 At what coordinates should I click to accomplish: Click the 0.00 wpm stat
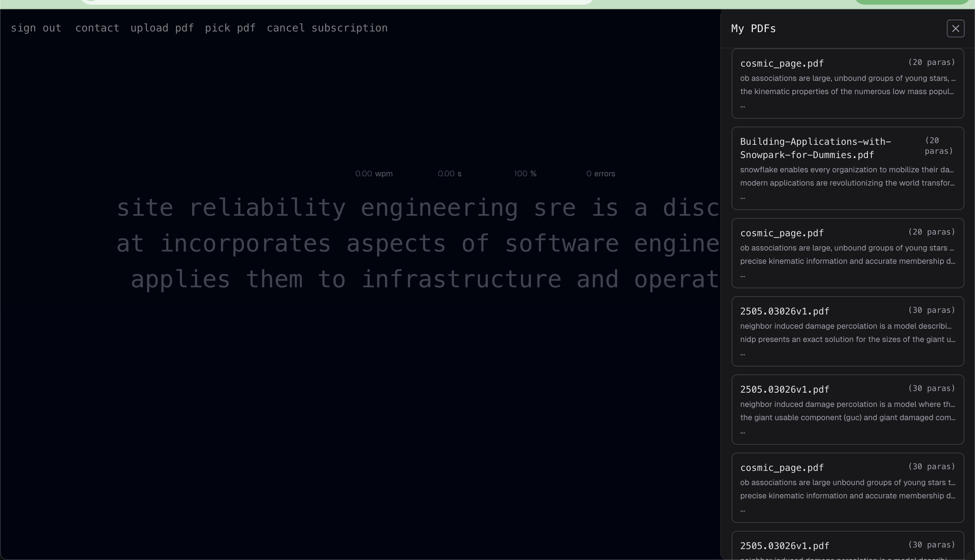click(373, 173)
